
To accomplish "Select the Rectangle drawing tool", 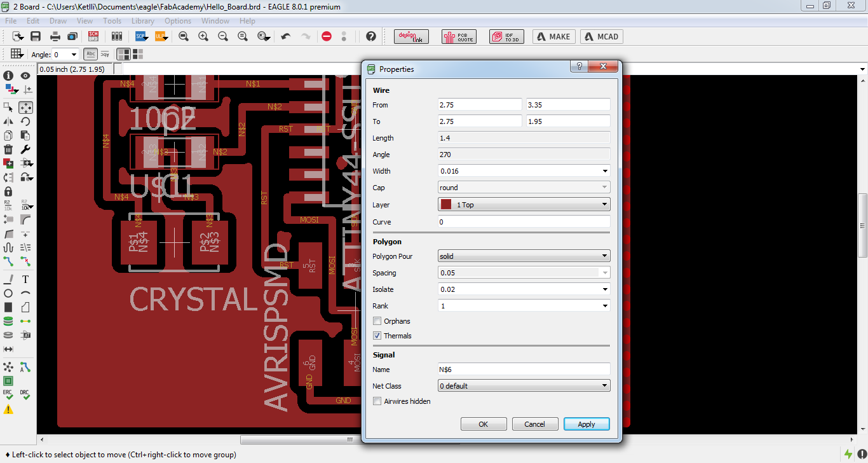I will (x=8, y=307).
